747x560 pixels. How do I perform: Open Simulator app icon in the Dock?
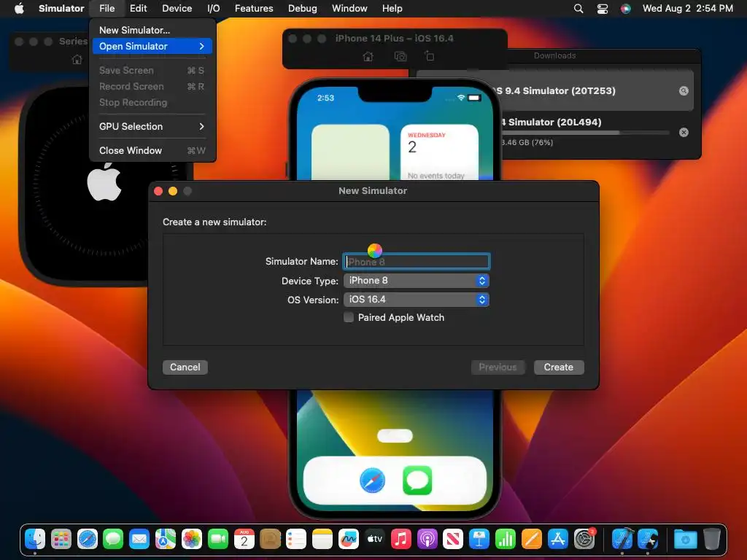click(x=649, y=539)
